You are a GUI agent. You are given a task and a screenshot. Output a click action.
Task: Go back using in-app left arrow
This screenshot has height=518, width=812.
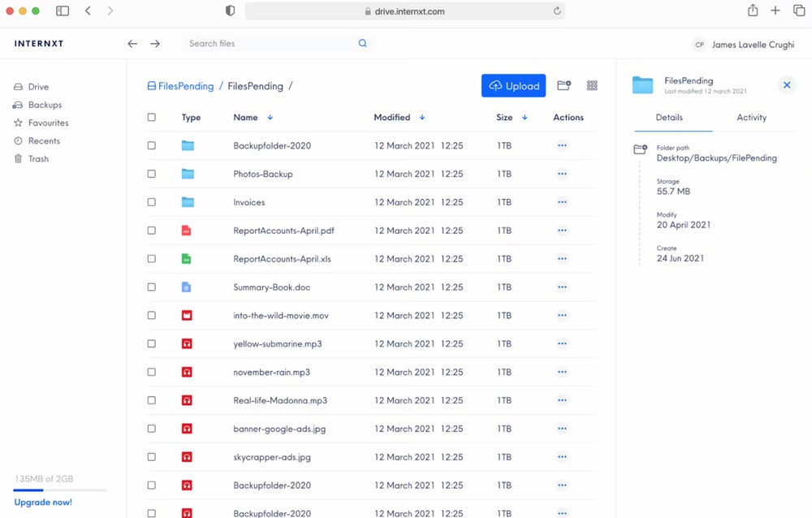(x=132, y=44)
